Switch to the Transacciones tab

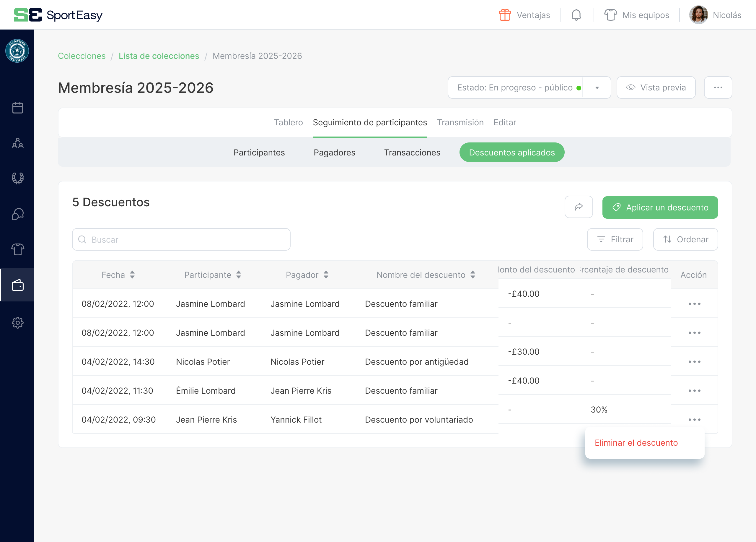[412, 152]
